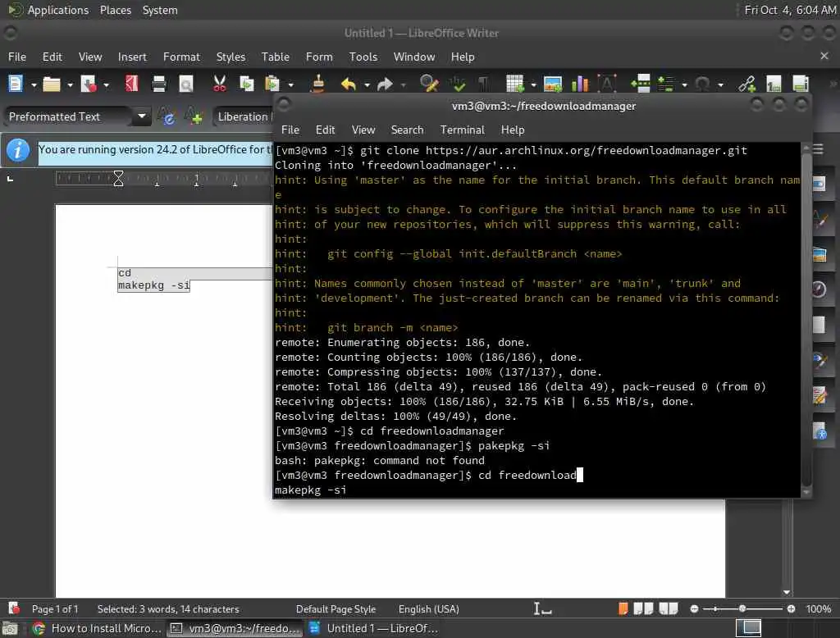840x638 pixels.
Task: Open the Writer Insert menu
Action: click(132, 57)
